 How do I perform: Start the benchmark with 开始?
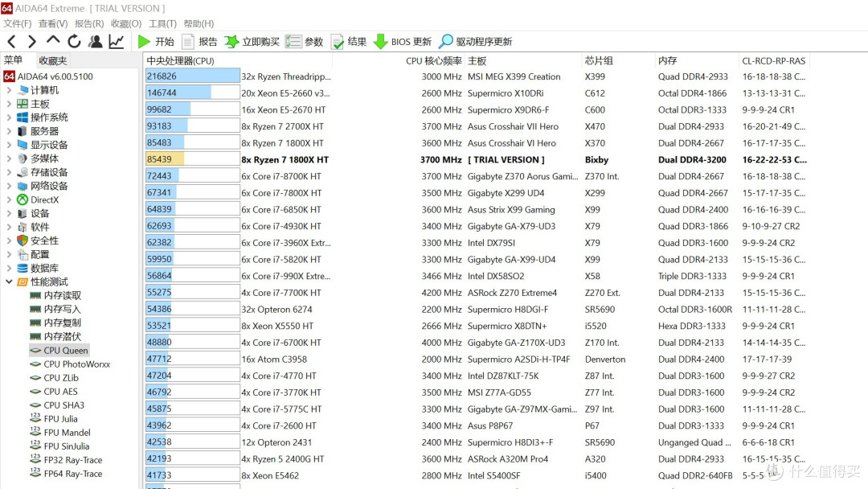[156, 42]
